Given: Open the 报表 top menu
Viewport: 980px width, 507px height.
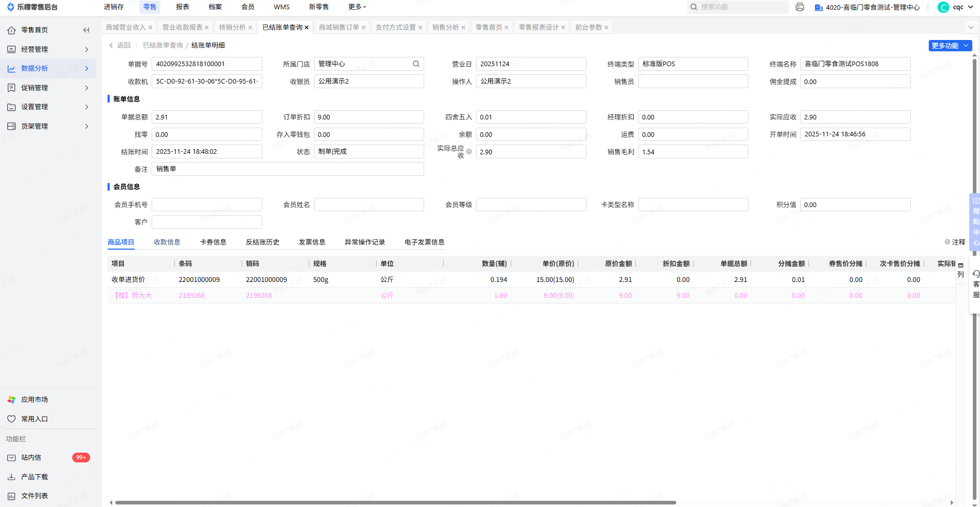Looking at the screenshot, I should click(x=182, y=7).
